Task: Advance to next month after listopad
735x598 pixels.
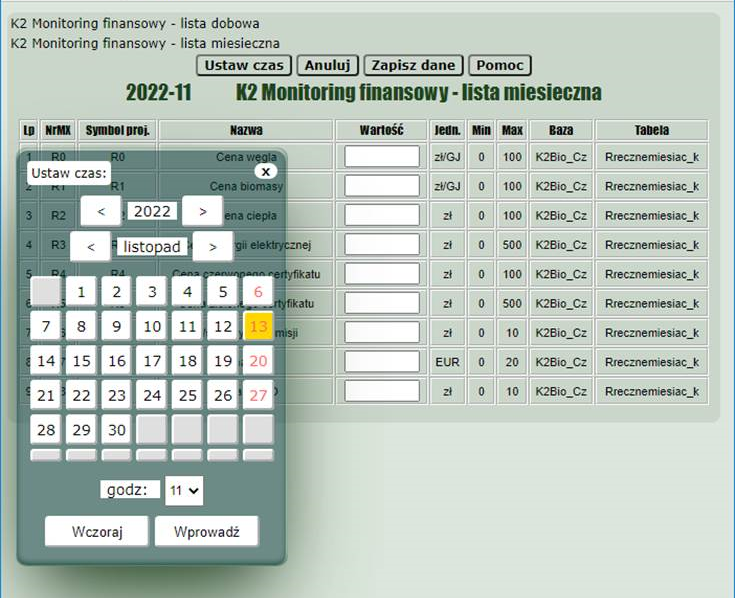Action: pos(213,246)
